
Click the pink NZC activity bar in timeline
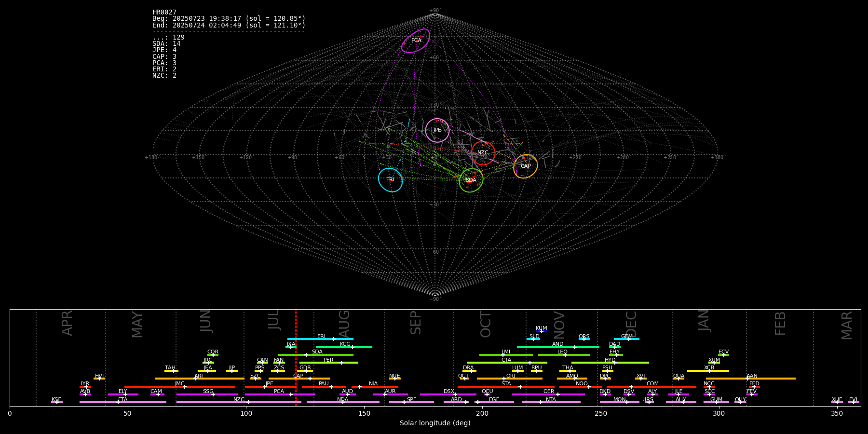(239, 402)
